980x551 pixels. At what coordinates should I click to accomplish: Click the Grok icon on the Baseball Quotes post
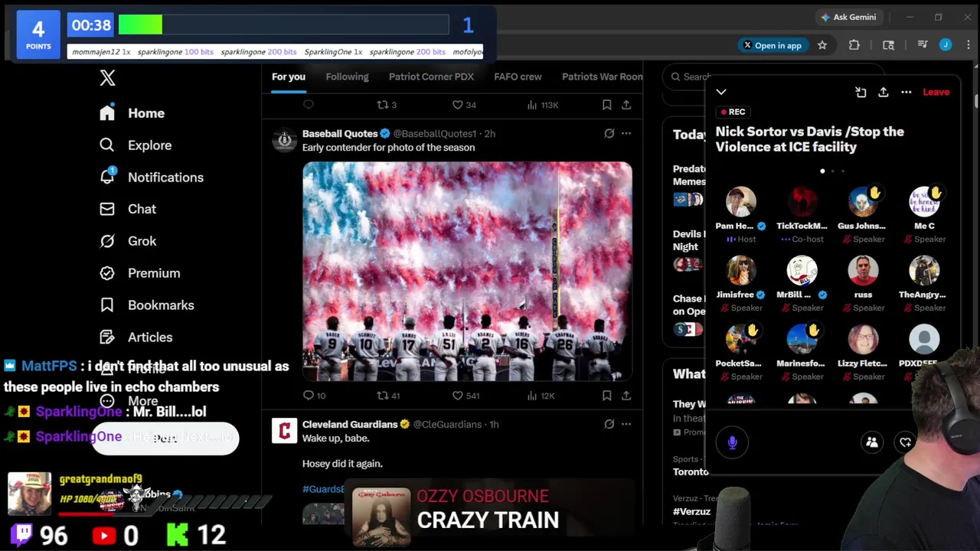point(609,133)
